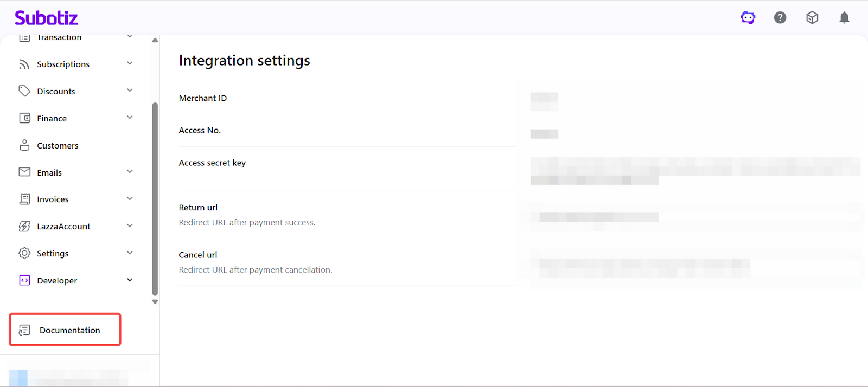Expand the Subscriptions submenu chevron
Screen dimensions: 868x387
[x=130, y=63]
